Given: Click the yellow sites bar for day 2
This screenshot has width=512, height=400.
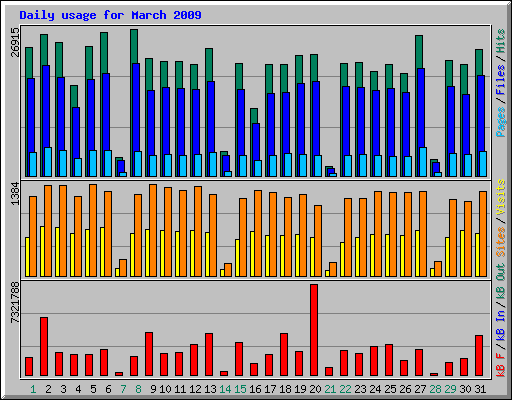Looking at the screenshot, I should (42, 251).
